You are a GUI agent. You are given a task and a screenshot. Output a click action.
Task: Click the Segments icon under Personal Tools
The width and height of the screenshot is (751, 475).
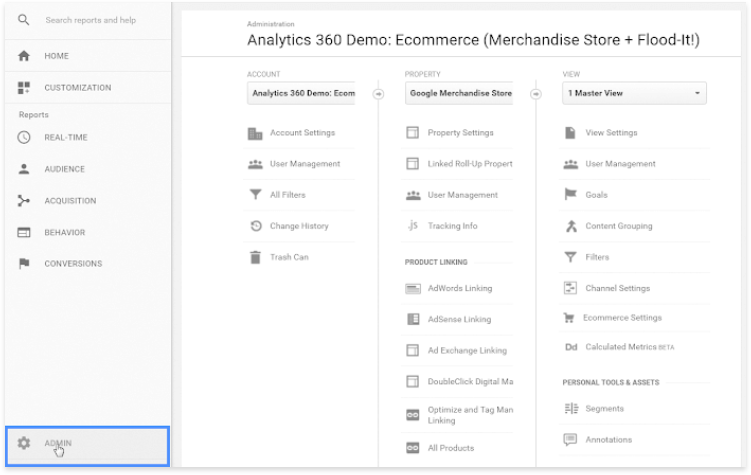[570, 408]
